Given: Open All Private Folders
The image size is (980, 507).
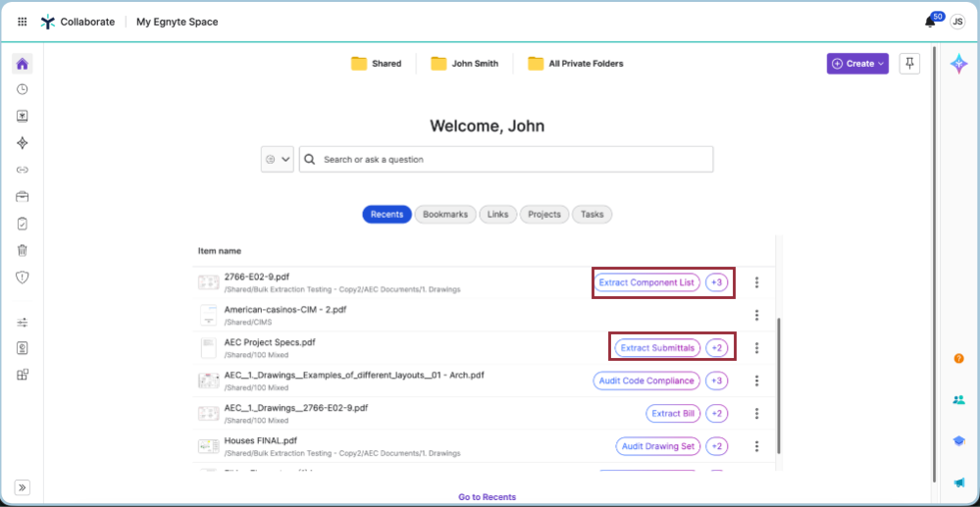Looking at the screenshot, I should click(576, 63).
